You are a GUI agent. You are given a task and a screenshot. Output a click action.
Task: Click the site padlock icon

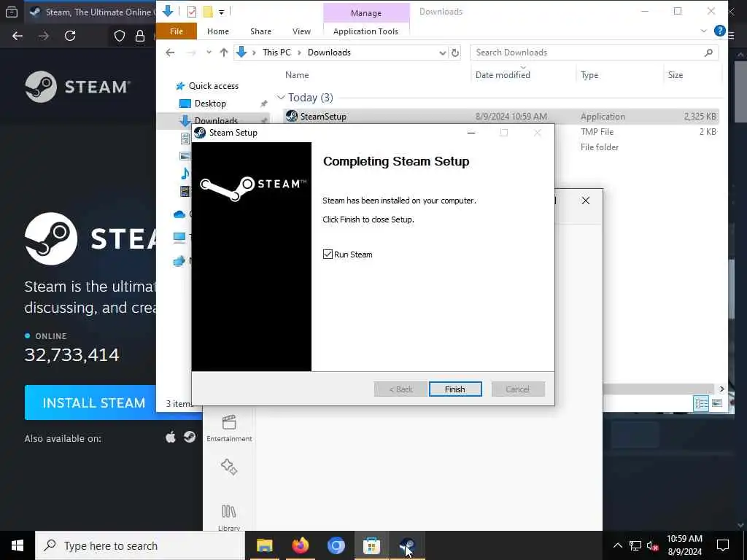(x=140, y=36)
